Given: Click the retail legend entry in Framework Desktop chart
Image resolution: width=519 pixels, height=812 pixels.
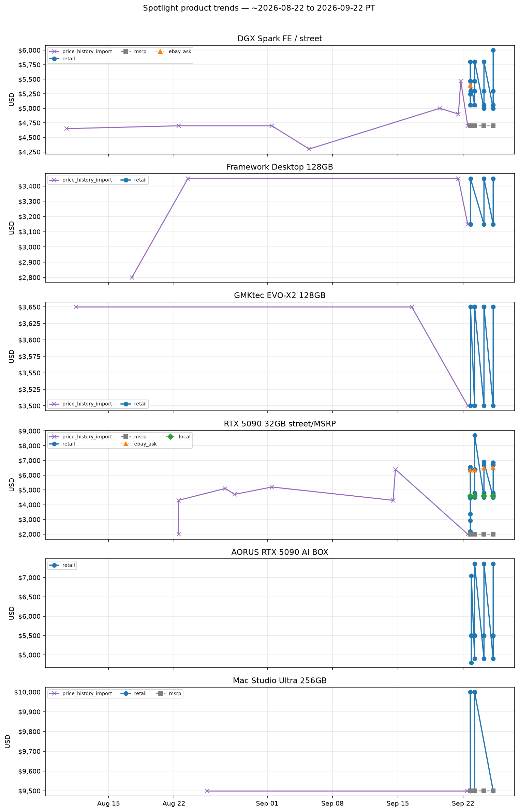Looking at the screenshot, I should 134,180.
